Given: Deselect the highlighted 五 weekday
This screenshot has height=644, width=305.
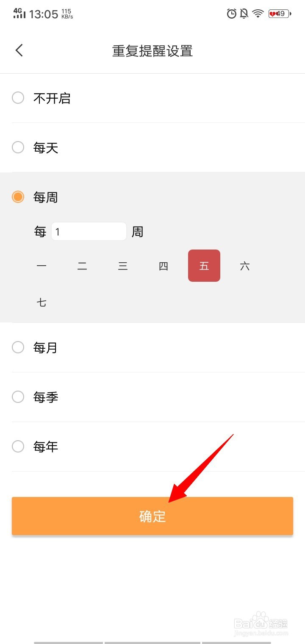Looking at the screenshot, I should tap(204, 266).
